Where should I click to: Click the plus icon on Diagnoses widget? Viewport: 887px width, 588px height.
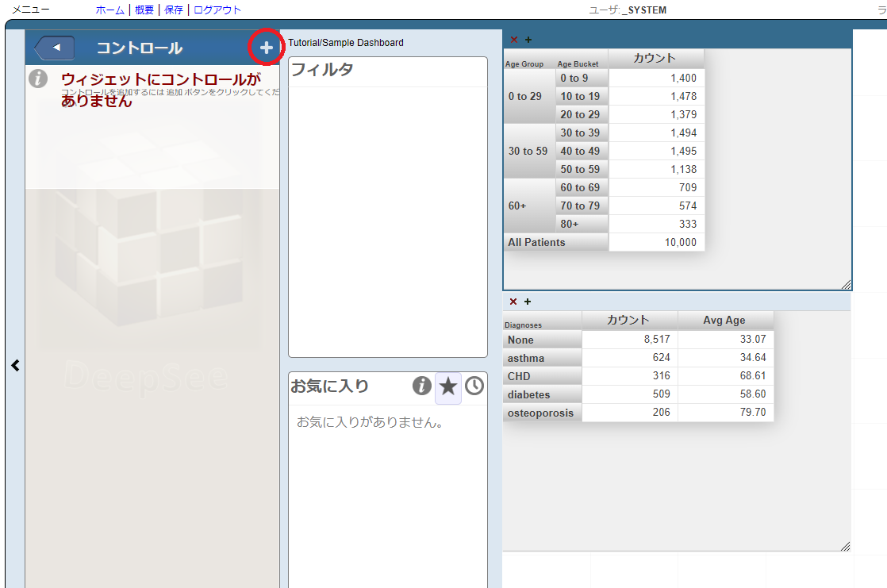(528, 302)
